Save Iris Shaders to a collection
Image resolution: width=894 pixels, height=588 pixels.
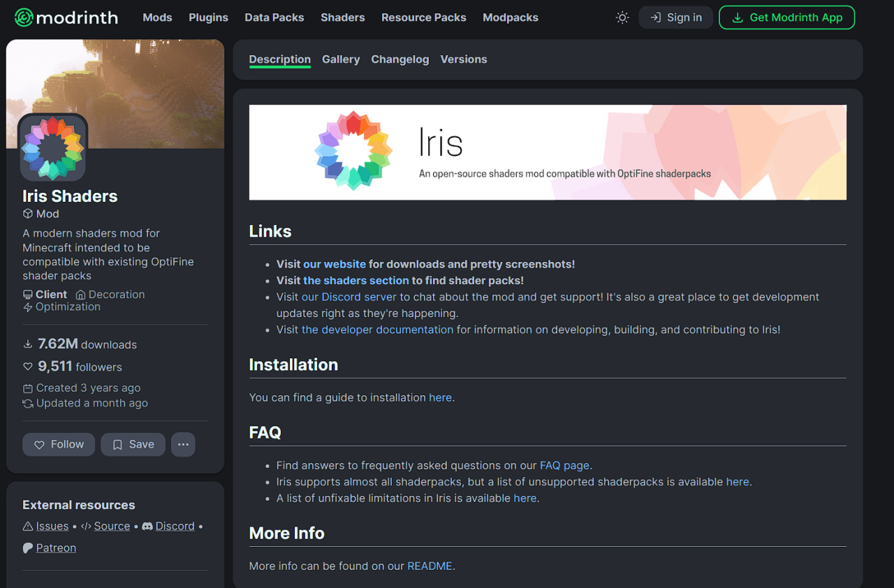pyautogui.click(x=133, y=444)
